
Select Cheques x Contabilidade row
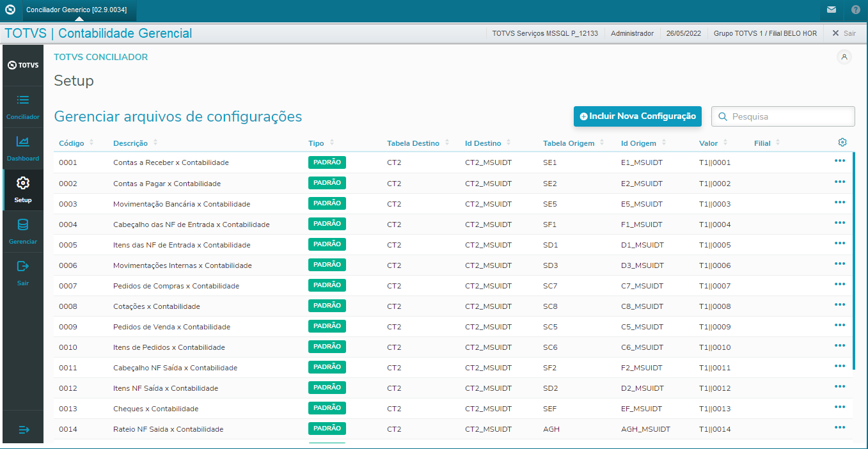(453, 408)
